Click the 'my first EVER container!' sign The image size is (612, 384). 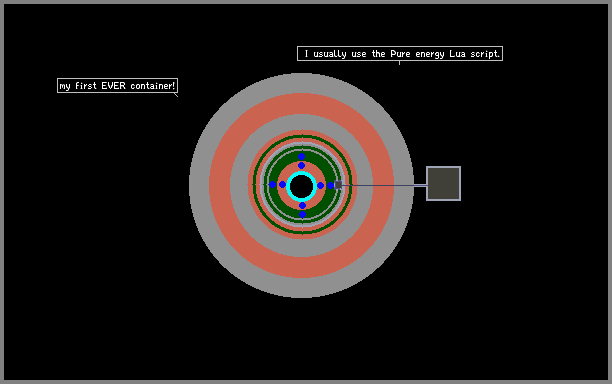tap(117, 85)
